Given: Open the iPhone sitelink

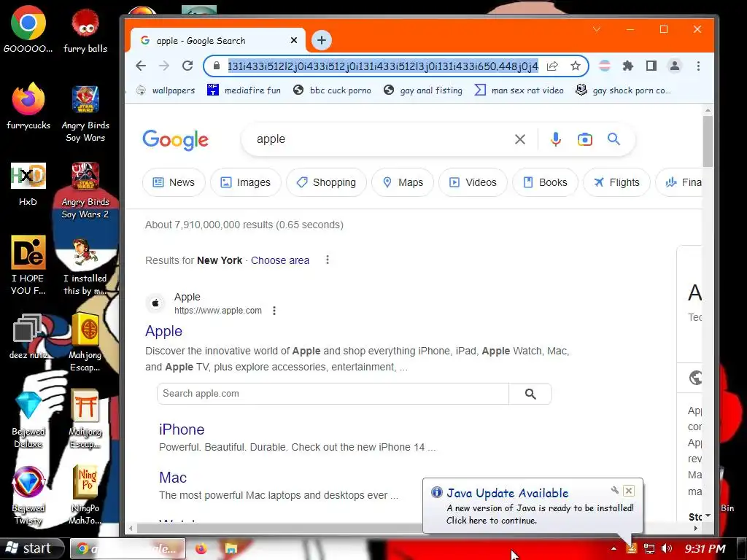Looking at the screenshot, I should point(182,429).
